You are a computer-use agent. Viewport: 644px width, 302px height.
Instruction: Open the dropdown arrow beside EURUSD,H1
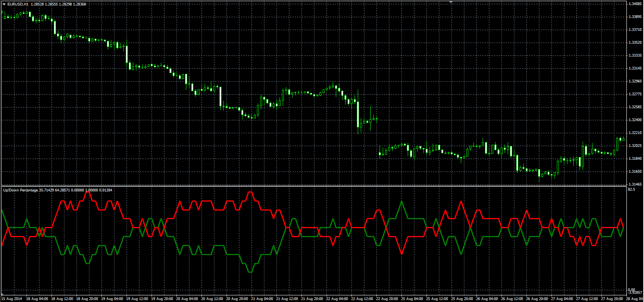(4, 4)
